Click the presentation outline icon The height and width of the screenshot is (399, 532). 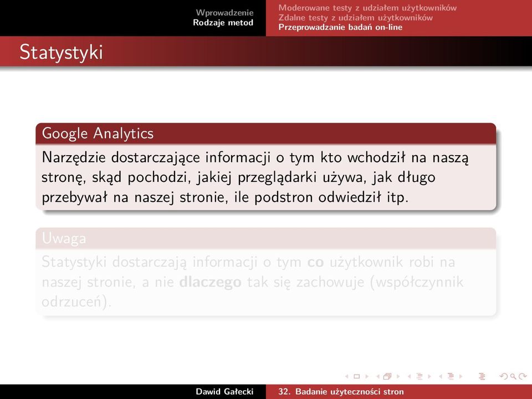coord(482,376)
